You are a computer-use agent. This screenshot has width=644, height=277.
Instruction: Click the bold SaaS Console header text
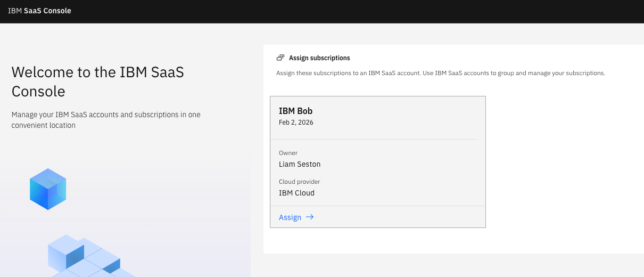pos(47,11)
